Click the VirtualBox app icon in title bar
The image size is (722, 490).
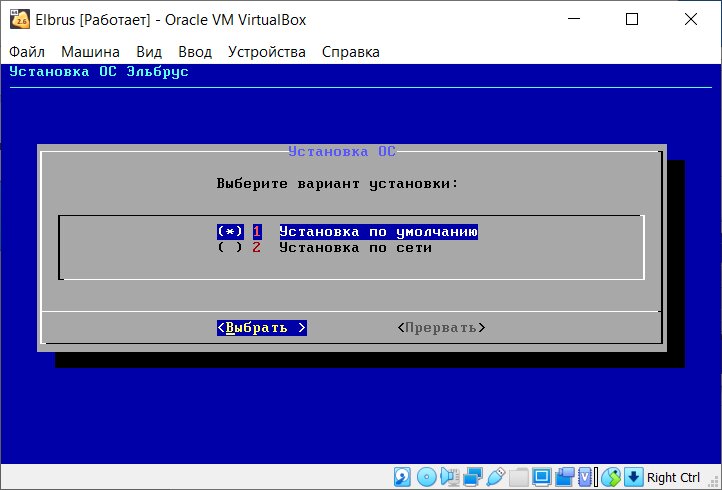click(20, 20)
